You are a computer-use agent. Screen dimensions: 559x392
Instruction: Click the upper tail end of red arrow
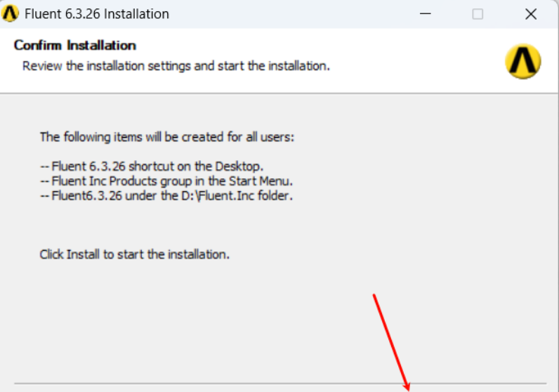[x=374, y=295]
